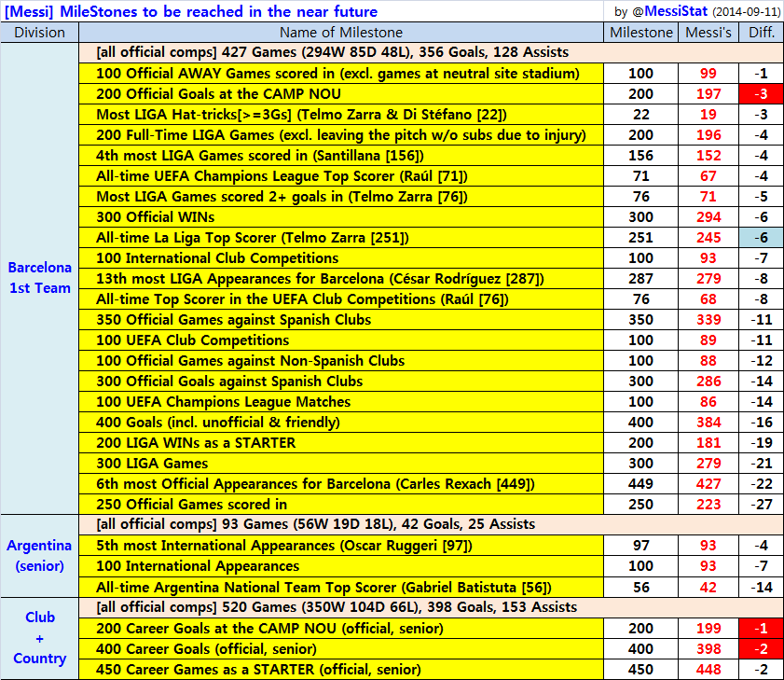Select the '427 Games (294W 85D 48L)' summary row
The width and height of the screenshot is (784, 680).
[431, 52]
